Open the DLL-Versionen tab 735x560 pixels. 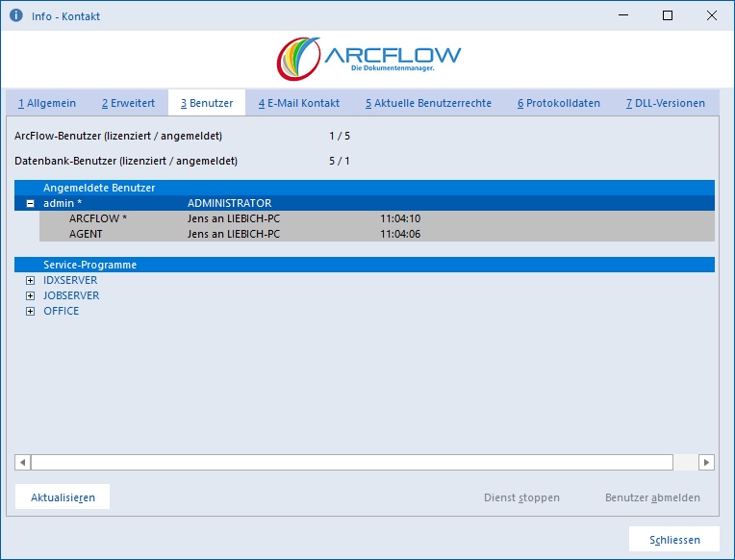[x=665, y=103]
